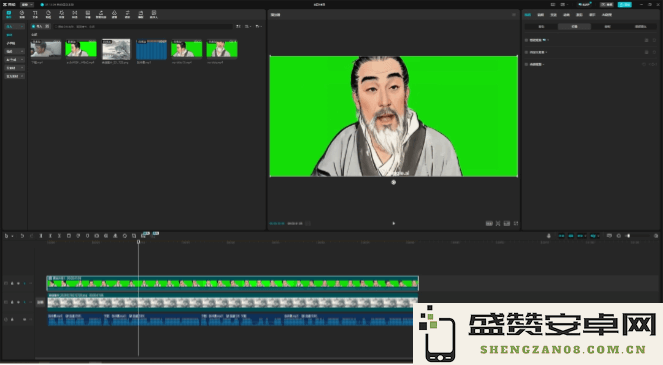The width and height of the screenshot is (663, 365).
Task: Click the Split clip icon in the timeline toolbar
Action: [x=41, y=236]
